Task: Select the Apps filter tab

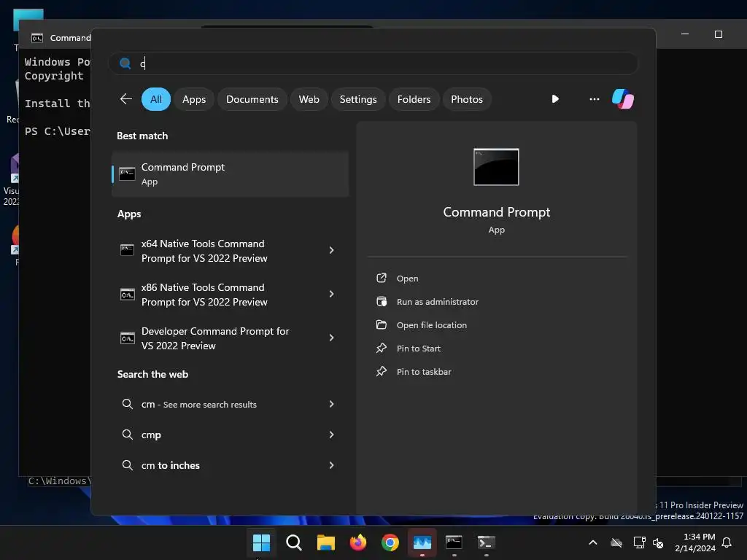Action: pos(194,99)
